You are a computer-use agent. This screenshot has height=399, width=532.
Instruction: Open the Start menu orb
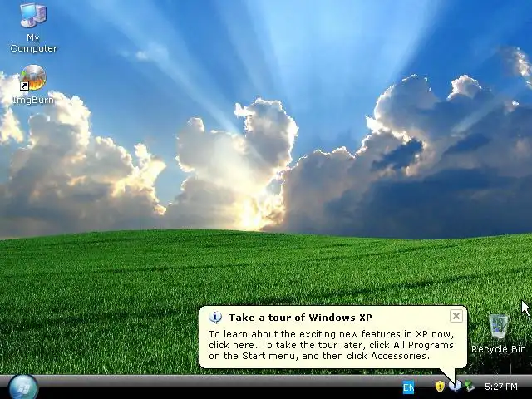tap(23, 387)
